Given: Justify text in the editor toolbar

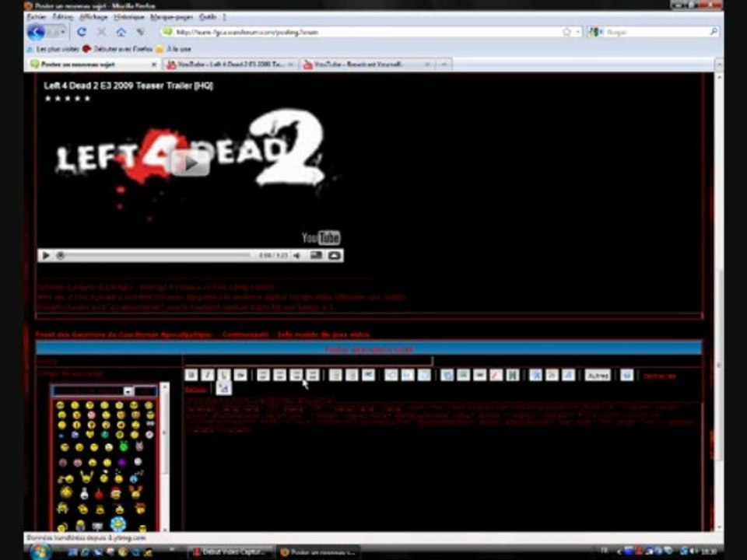Looking at the screenshot, I should click(313, 375).
